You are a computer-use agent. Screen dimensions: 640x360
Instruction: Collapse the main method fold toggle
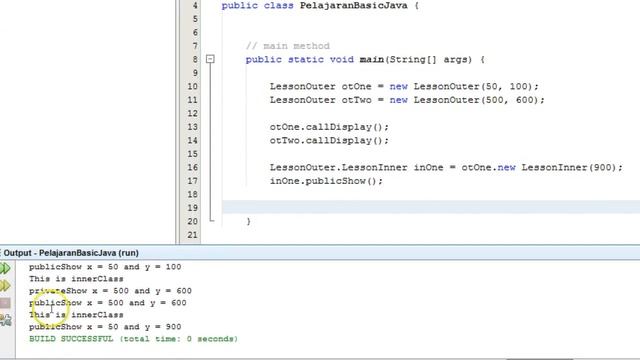[x=210, y=59]
